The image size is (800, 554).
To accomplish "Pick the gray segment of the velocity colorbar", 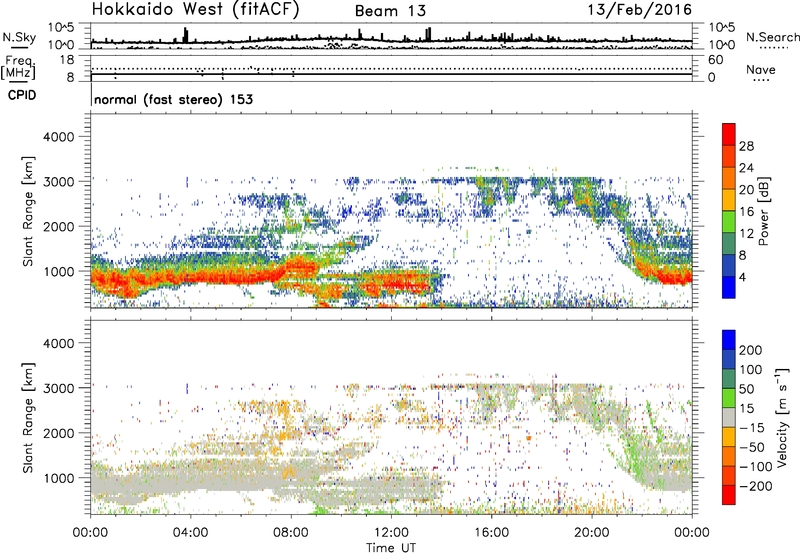I will (x=729, y=418).
